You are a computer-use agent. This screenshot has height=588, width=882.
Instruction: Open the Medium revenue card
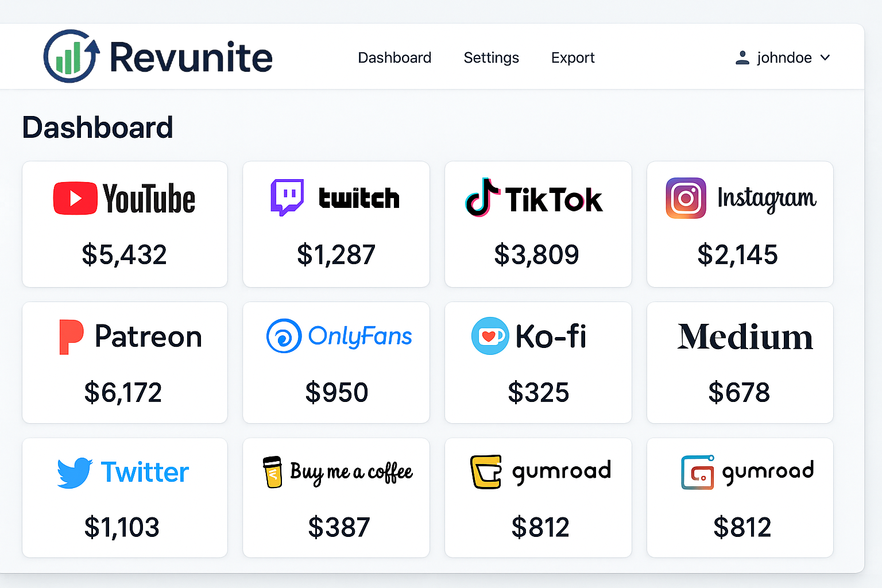pyautogui.click(x=740, y=363)
